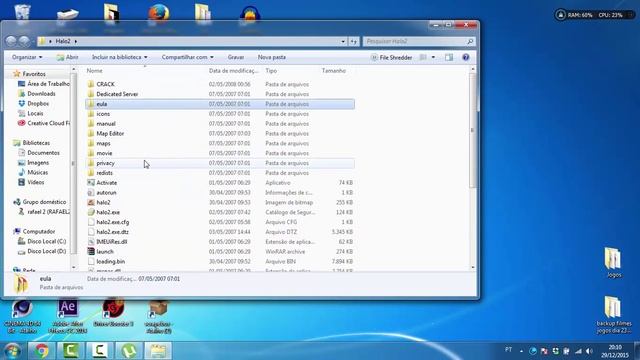Click the volume icon in system tray
Screen dimensions: 640x360
[589, 351]
